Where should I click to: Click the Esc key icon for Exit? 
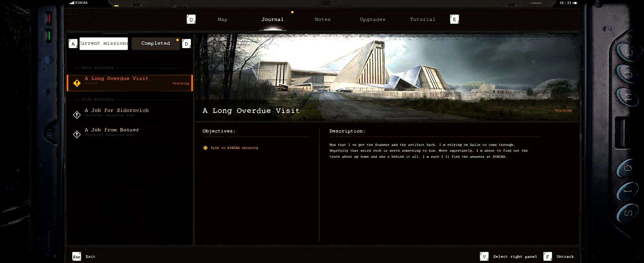[77, 257]
